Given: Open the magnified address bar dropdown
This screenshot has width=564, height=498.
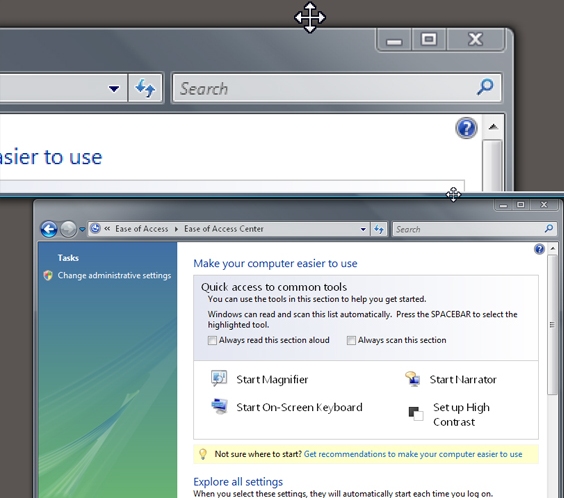Looking at the screenshot, I should point(114,88).
